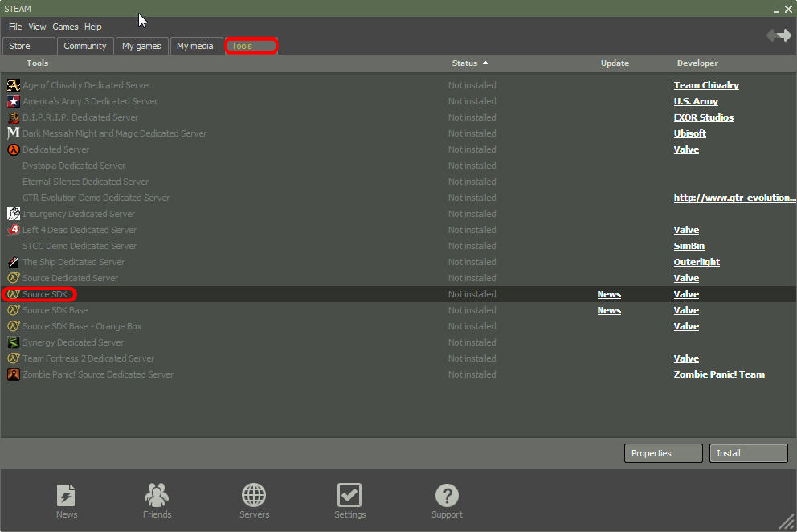Open News link for Source SDK
The image size is (797, 532).
point(609,294)
